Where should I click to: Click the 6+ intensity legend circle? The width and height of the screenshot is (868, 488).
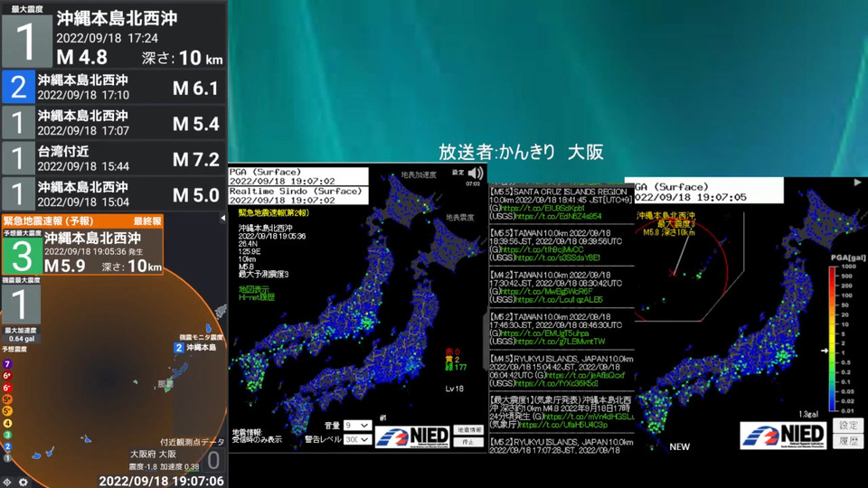[x=7, y=376]
